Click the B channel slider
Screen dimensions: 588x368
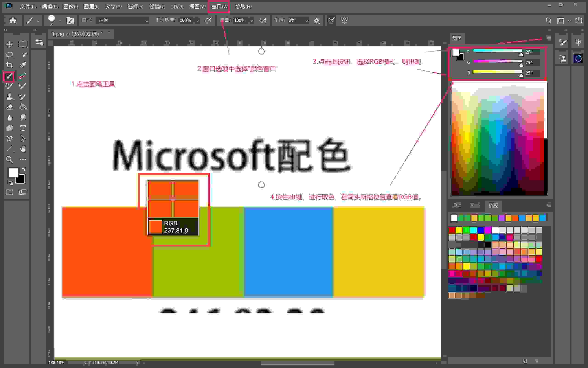pos(497,72)
